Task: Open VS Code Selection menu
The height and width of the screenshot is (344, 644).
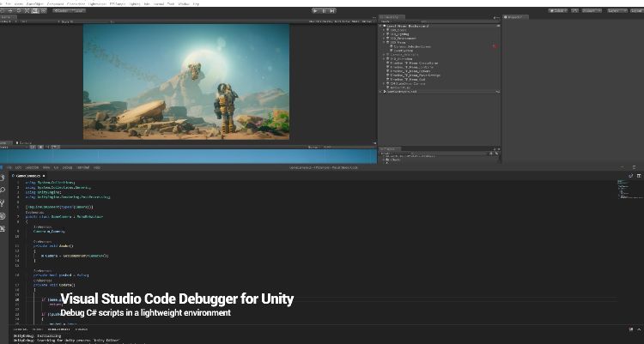Action: click(32, 167)
